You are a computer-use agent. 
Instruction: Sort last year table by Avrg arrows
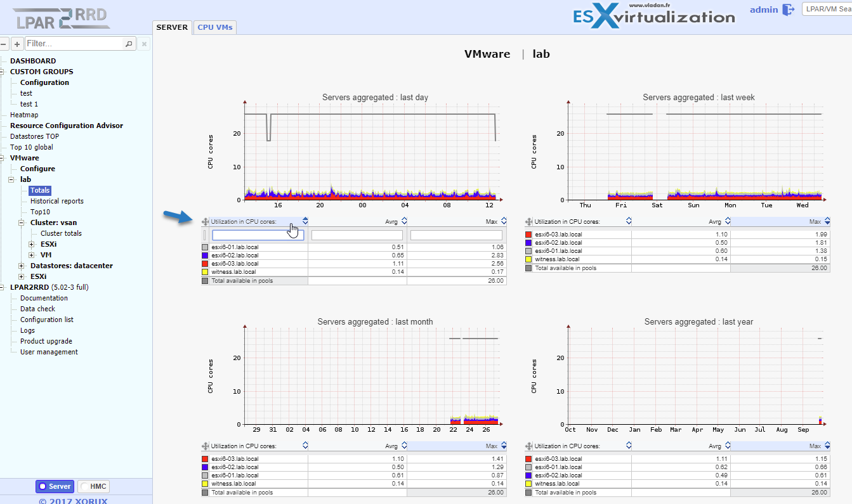click(728, 446)
